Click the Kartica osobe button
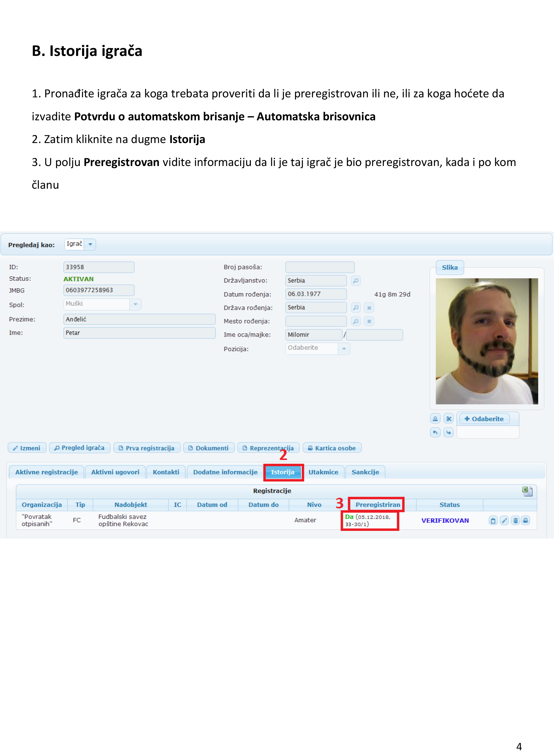The image size is (554, 756). point(332,448)
